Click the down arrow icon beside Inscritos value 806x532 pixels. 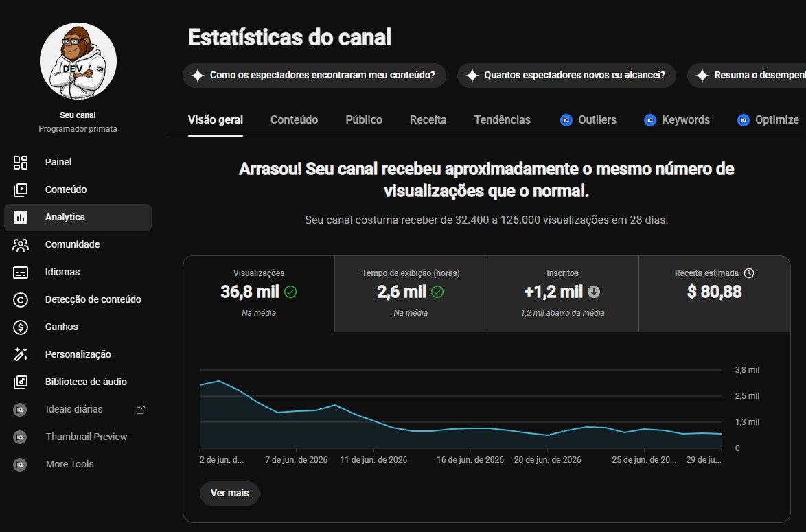pyautogui.click(x=594, y=292)
